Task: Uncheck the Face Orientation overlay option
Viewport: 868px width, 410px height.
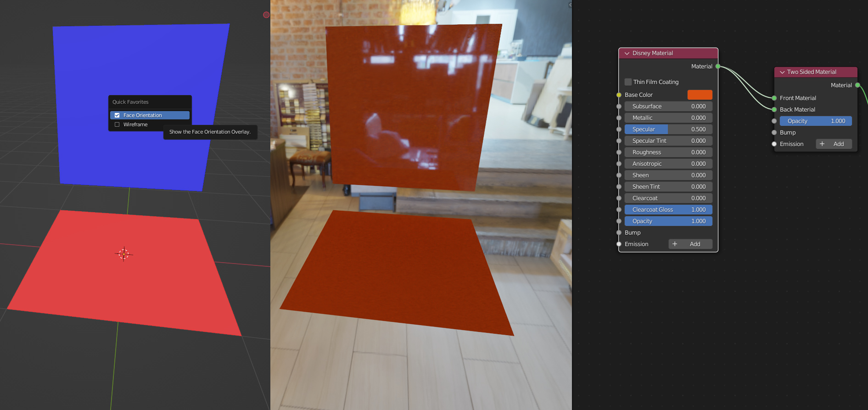Action: (x=117, y=115)
